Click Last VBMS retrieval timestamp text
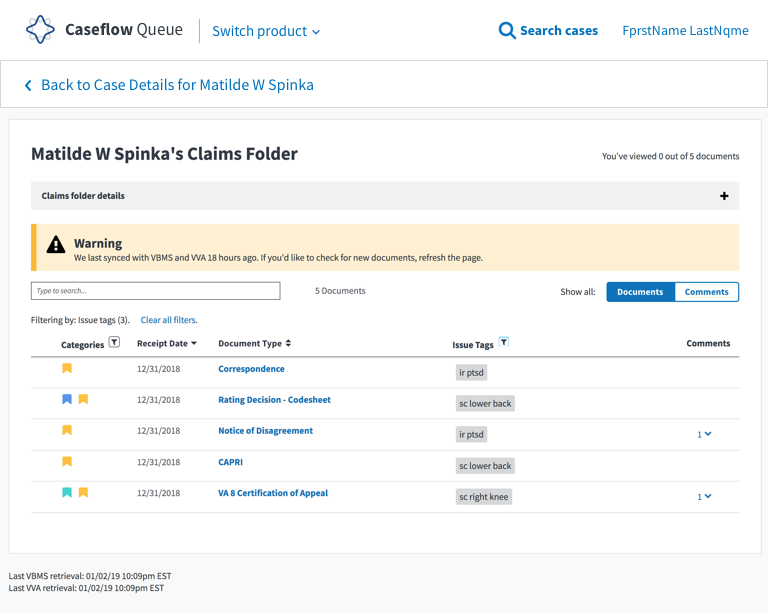The image size is (768, 613). [x=90, y=576]
